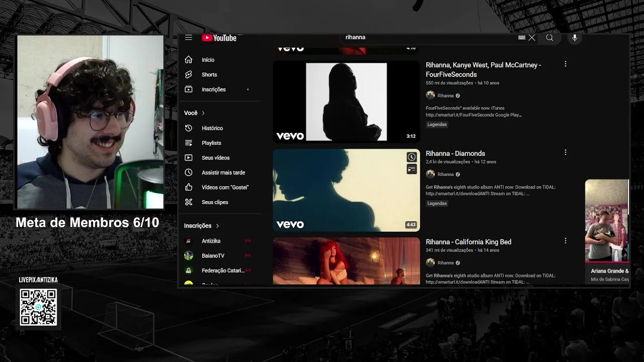Click '550 mi de visualizações' text
The height and width of the screenshot is (362, 644).
pos(449,83)
